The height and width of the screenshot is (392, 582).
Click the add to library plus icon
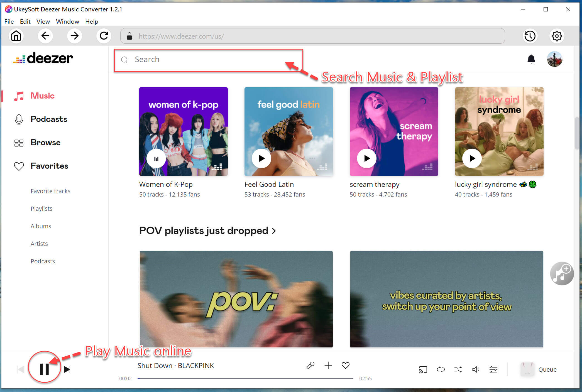(328, 365)
